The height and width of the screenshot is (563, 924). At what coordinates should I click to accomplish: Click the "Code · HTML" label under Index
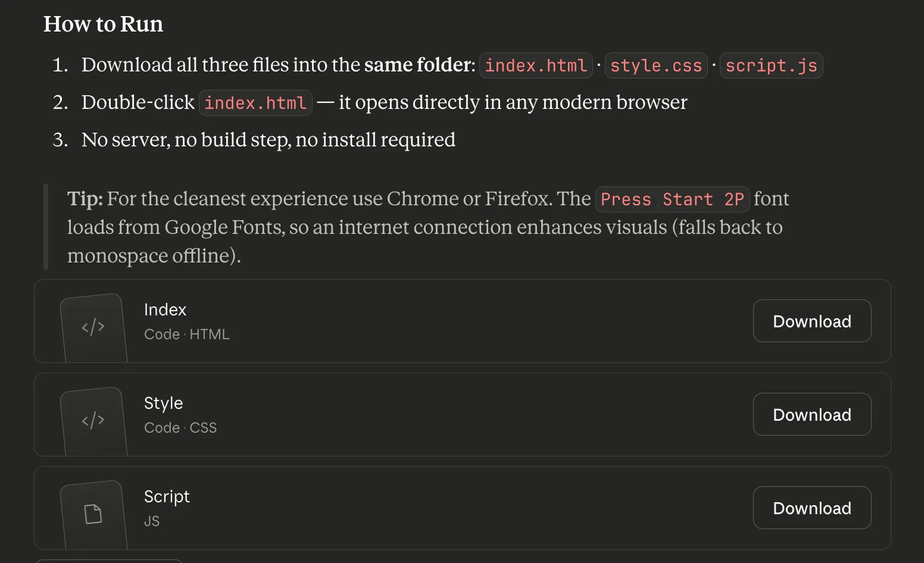[x=186, y=334]
